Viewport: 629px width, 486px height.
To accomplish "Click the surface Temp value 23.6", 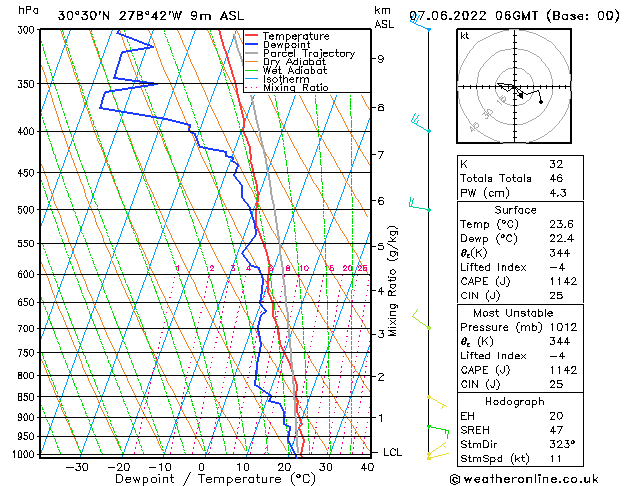I will coord(561,224).
